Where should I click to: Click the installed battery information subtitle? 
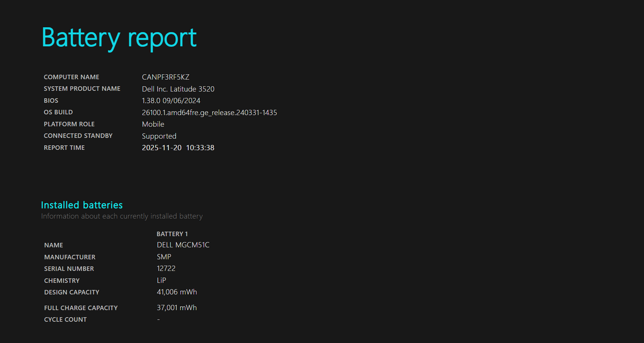(x=121, y=216)
